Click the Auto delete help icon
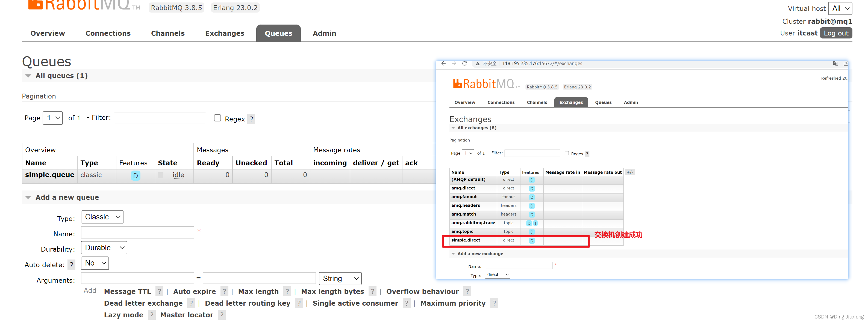Image resolution: width=868 pixels, height=322 pixels. 71,265
